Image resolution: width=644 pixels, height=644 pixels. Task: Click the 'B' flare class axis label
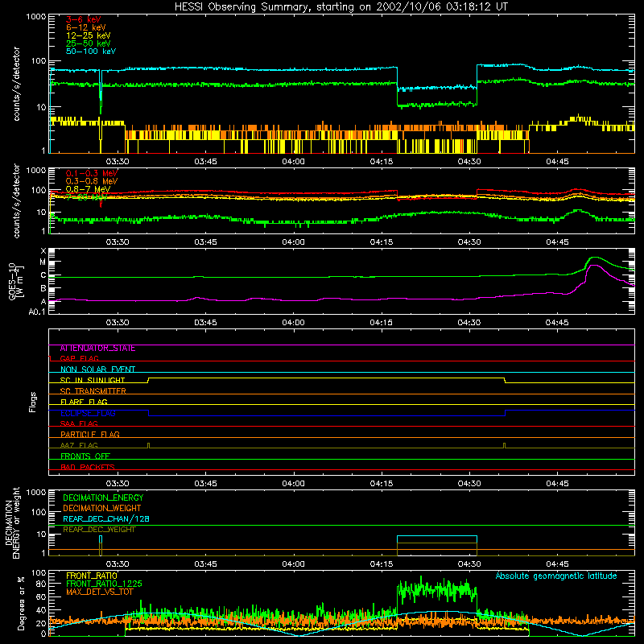[x=43, y=288]
